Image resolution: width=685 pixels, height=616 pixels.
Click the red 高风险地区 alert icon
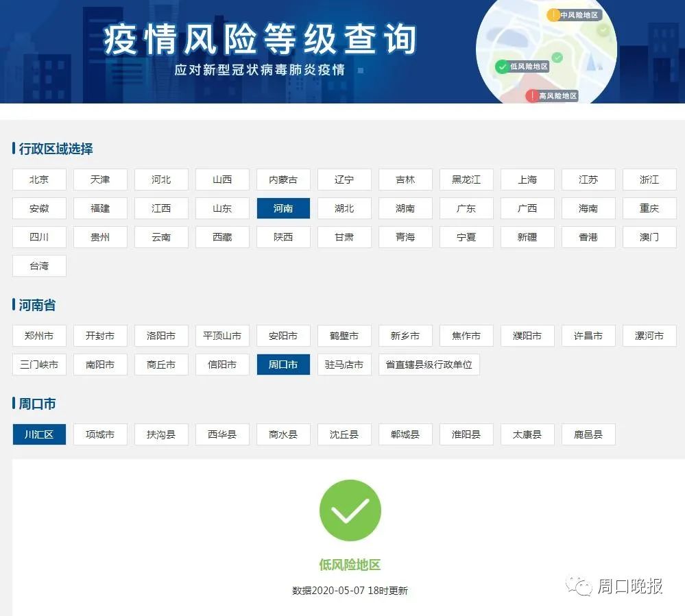531,96
